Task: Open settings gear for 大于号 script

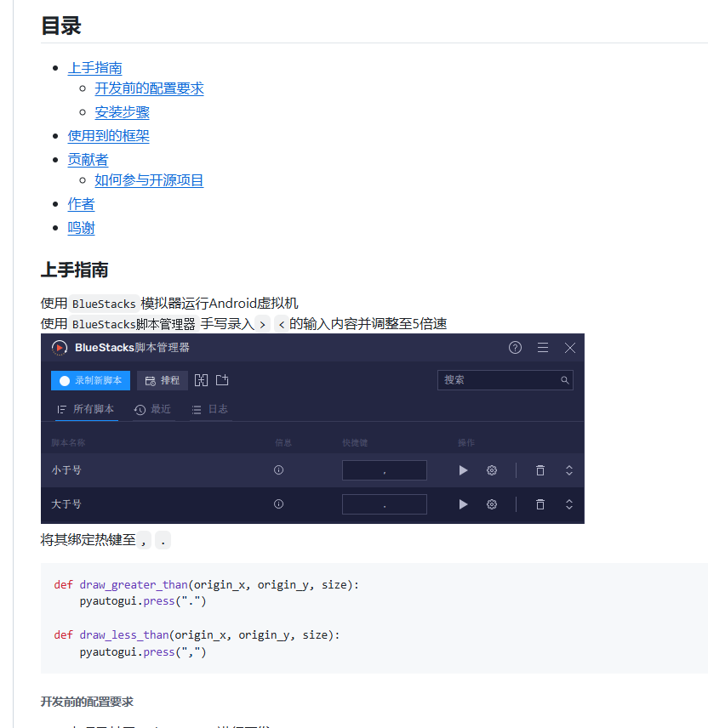Action: click(492, 504)
